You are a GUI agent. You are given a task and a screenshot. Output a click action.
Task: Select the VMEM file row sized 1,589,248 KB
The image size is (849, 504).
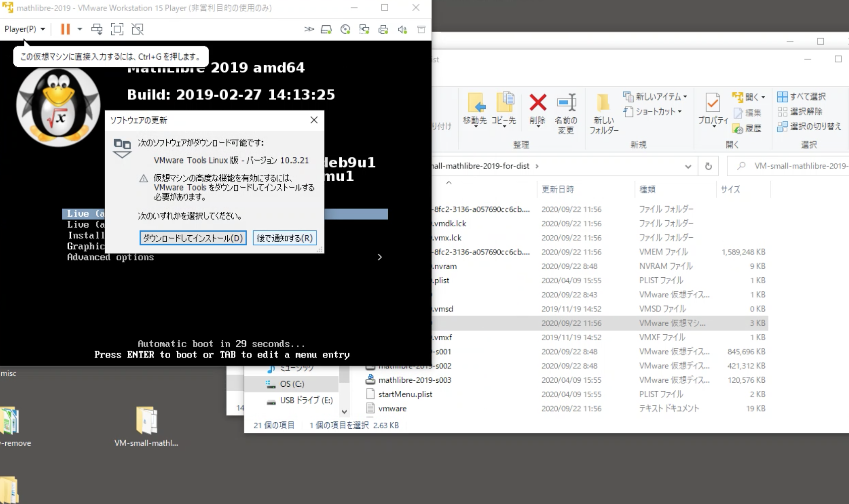[600, 252]
